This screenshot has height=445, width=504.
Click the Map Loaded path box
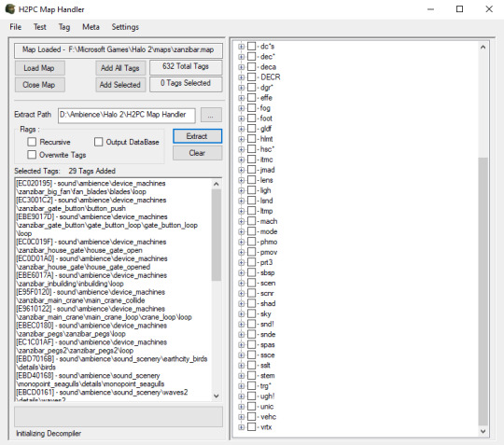(x=119, y=49)
